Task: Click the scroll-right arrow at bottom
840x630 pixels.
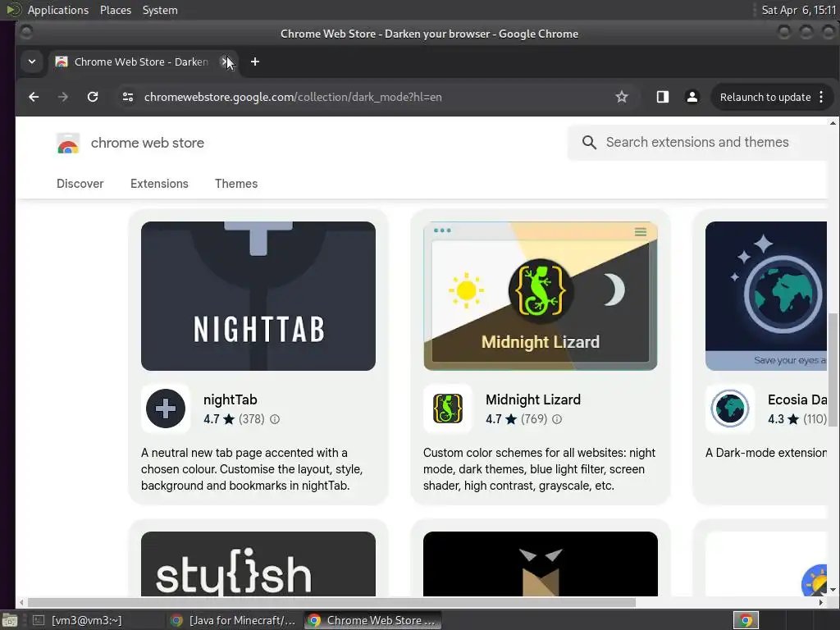Action: (820, 603)
